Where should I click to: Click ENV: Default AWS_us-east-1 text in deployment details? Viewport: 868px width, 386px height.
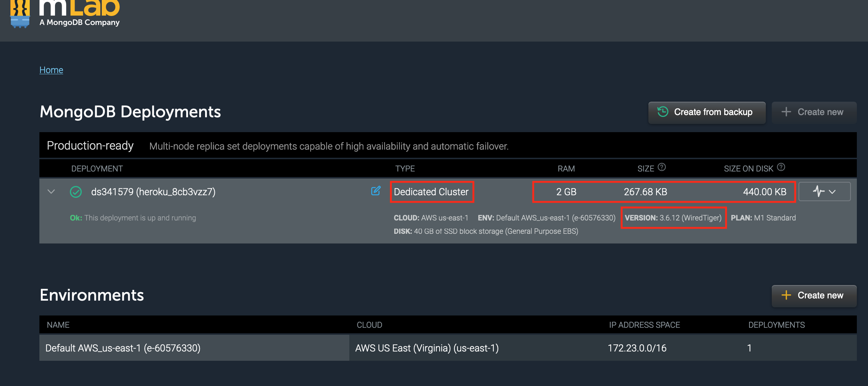[547, 218]
